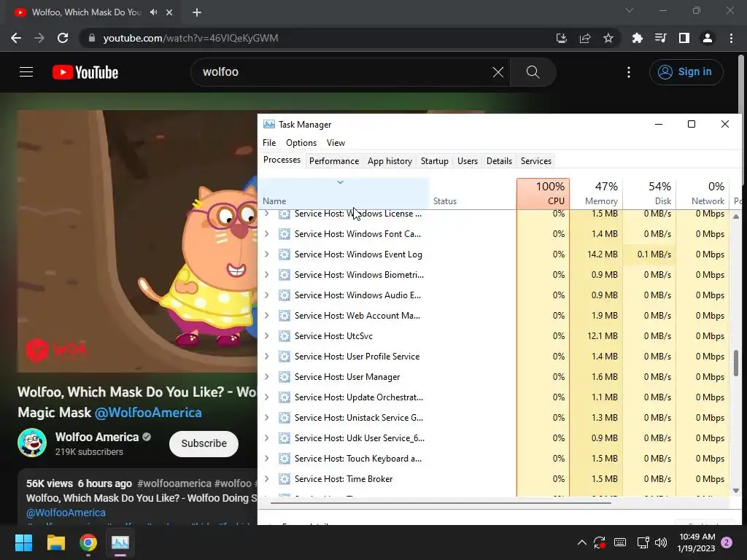Bookmark this page with star icon
Screen dimensions: 747x560
tap(608, 38)
